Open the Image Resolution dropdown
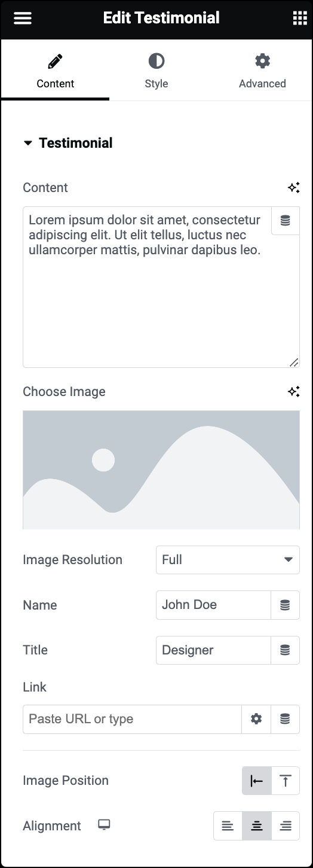Viewport: 313px width, 868px height. 228,560
